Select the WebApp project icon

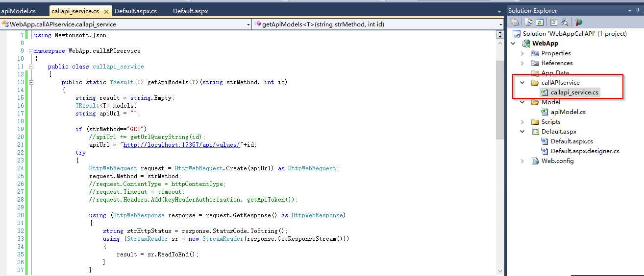tap(526, 44)
